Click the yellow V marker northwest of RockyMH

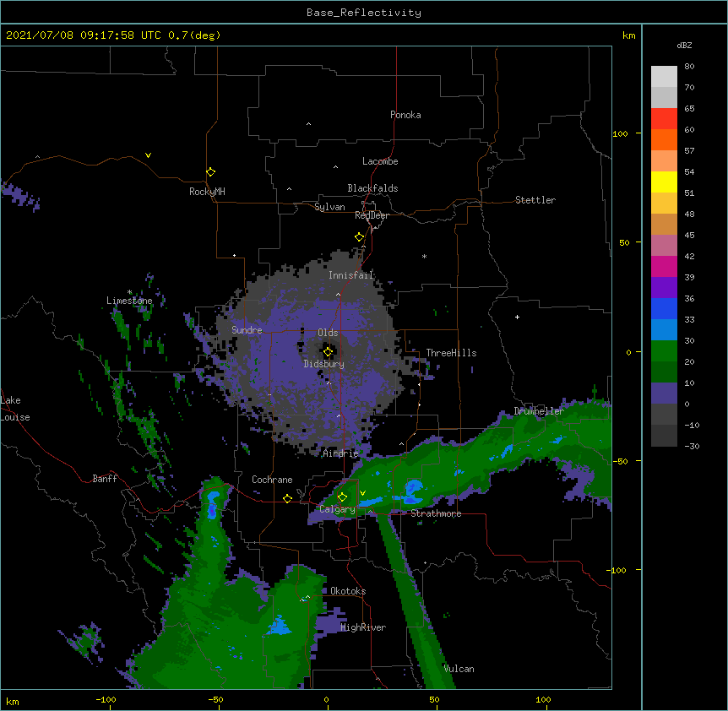pyautogui.click(x=148, y=155)
